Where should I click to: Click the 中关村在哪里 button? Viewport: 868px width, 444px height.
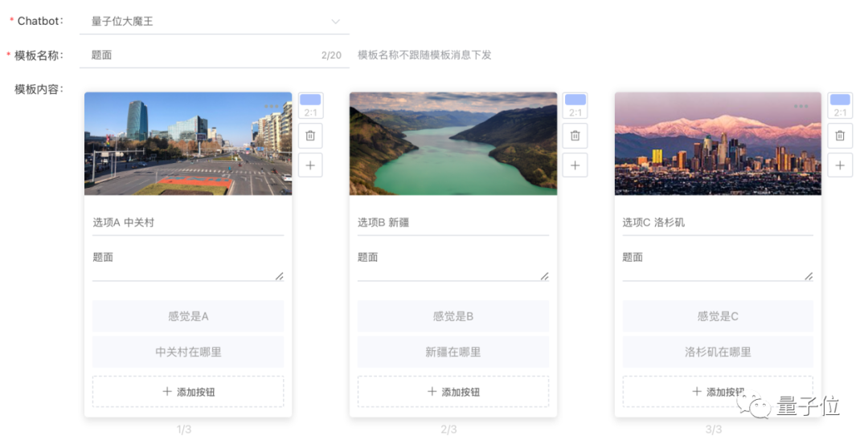coord(188,352)
